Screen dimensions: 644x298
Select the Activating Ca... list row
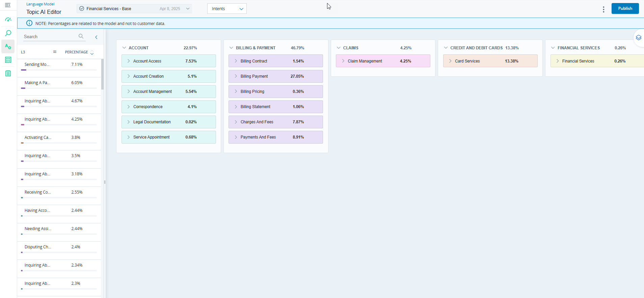pyautogui.click(x=59, y=141)
